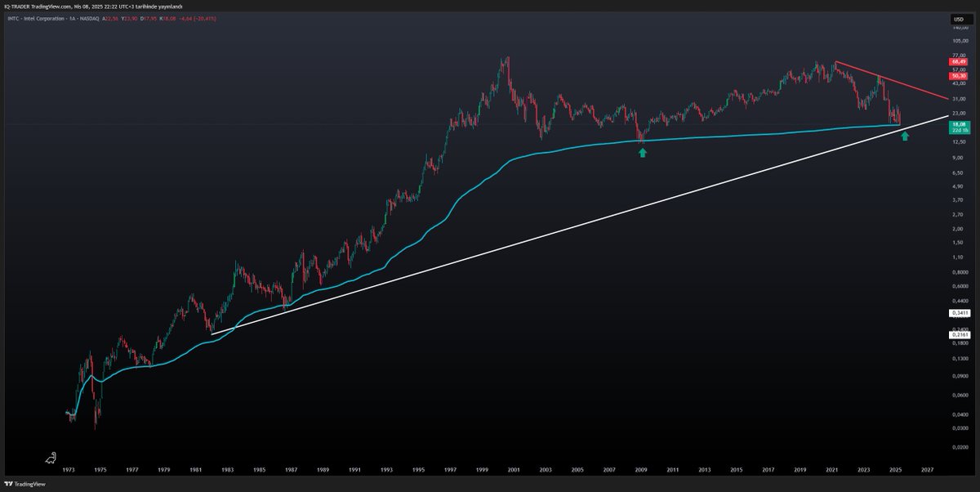Screen dimensions: 980x492
Task: Click the 0,0200 price scale label
Action: 959,447
